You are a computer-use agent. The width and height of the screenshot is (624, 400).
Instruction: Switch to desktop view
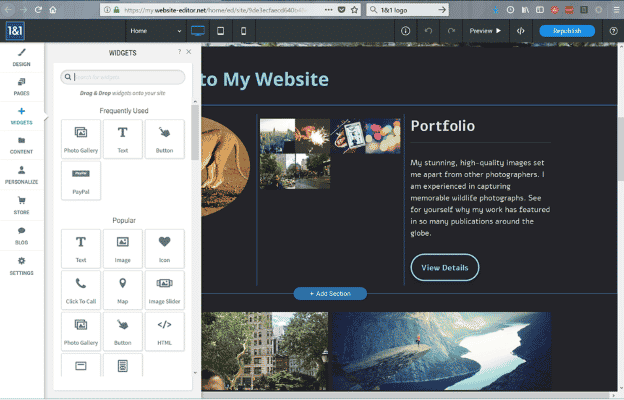tap(198, 31)
